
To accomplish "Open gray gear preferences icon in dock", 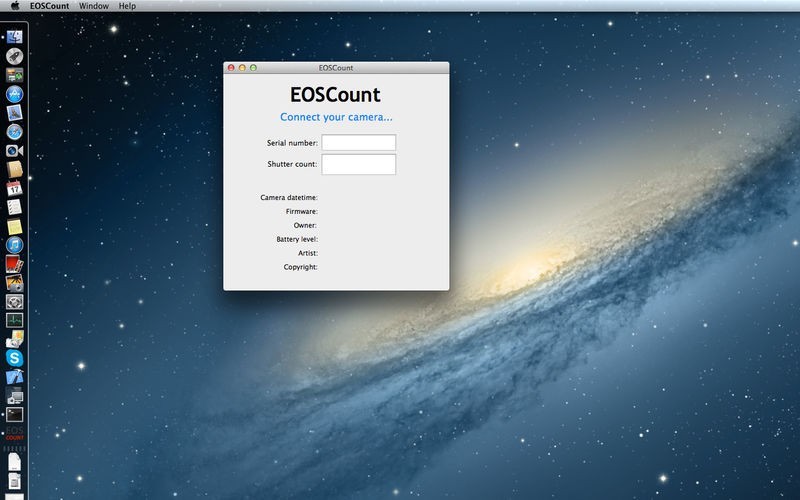I will pyautogui.click(x=14, y=302).
